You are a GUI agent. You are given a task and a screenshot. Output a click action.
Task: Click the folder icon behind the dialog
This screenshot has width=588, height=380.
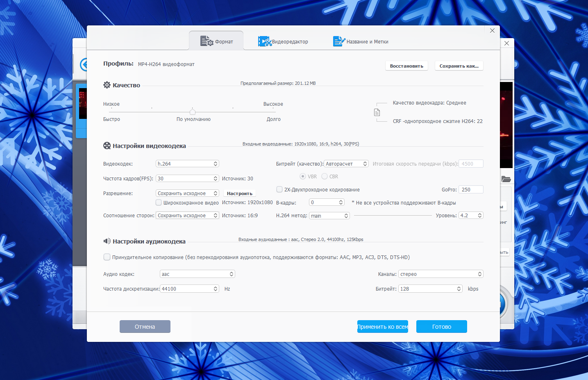tap(506, 179)
